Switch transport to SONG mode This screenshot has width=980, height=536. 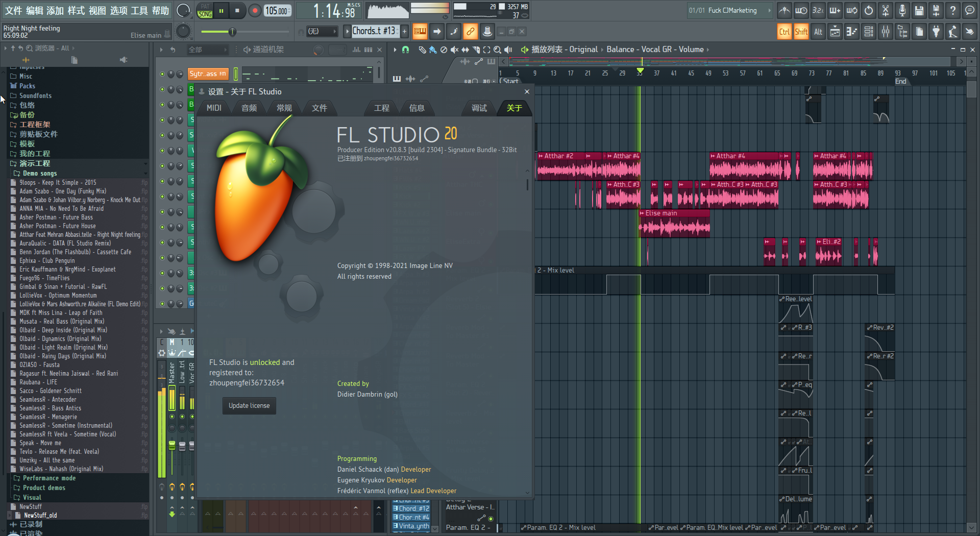pos(204,14)
